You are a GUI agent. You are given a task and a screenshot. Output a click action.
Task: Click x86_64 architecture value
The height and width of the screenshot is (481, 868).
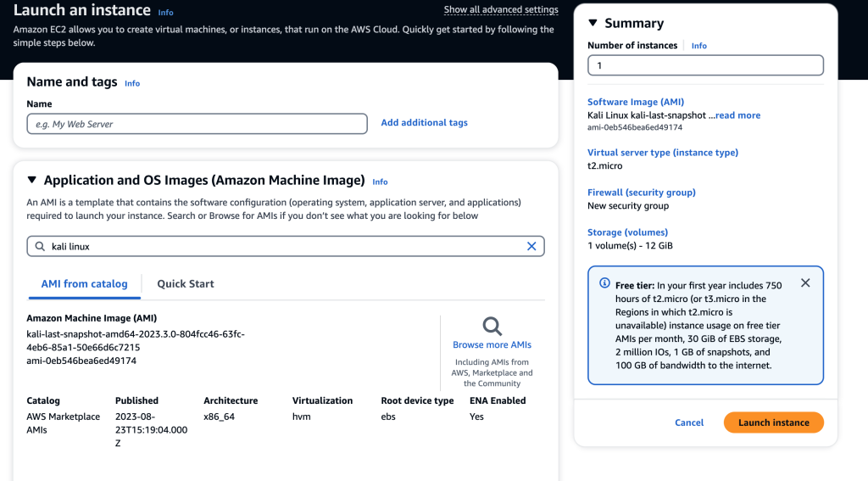(x=220, y=417)
